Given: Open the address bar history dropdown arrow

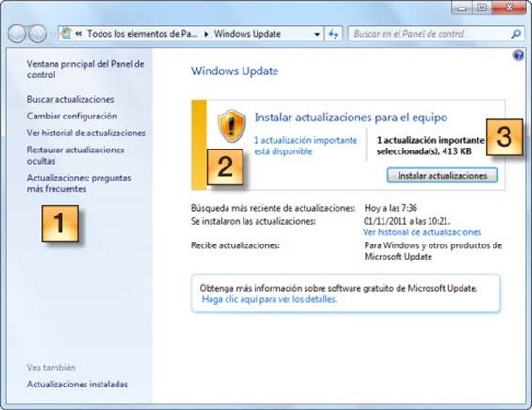Looking at the screenshot, I should coord(317,34).
